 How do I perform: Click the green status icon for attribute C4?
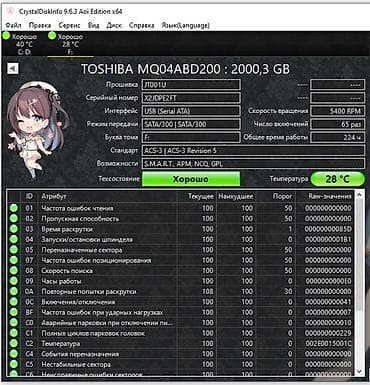click(x=14, y=354)
